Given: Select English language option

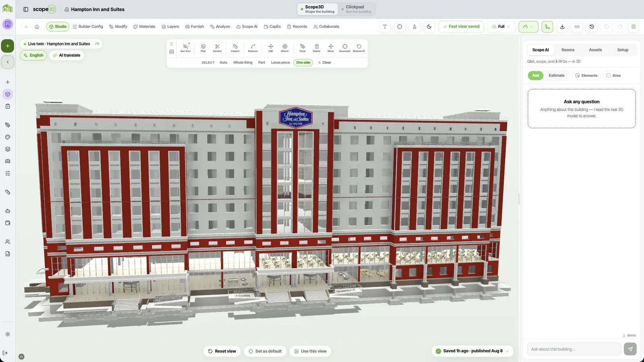Looking at the screenshot, I should (33, 55).
